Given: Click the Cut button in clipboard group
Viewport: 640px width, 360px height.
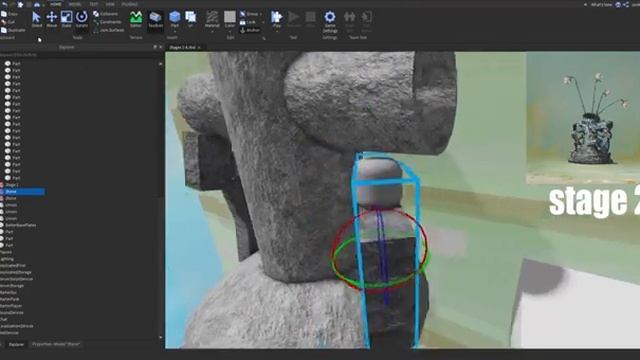Looking at the screenshot, I should [x=9, y=22].
